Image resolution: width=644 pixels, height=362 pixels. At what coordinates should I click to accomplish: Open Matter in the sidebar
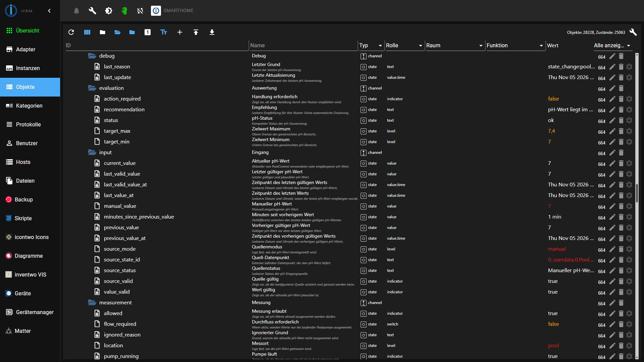tap(30, 331)
